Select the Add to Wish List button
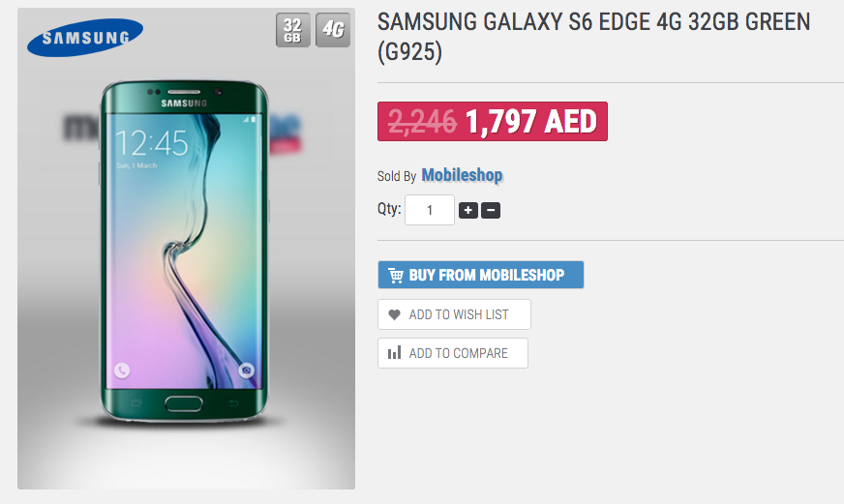Viewport: 844px width, 504px height. [x=455, y=314]
